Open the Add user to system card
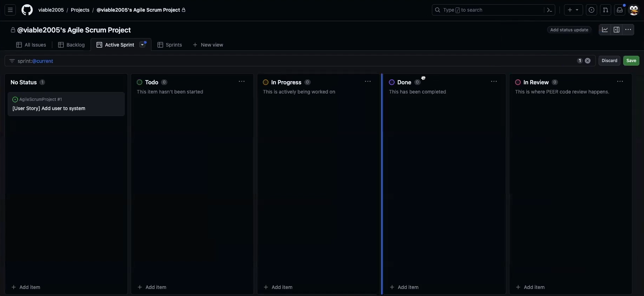 pos(49,108)
